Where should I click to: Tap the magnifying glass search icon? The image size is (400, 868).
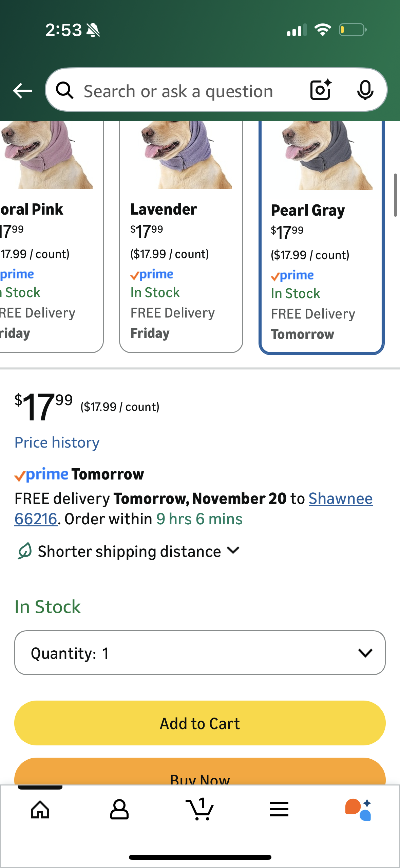click(65, 91)
